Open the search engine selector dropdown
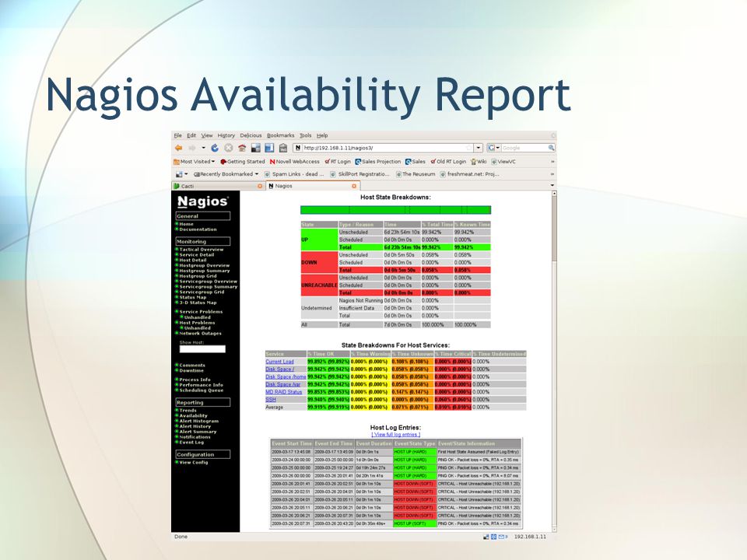 [493, 148]
